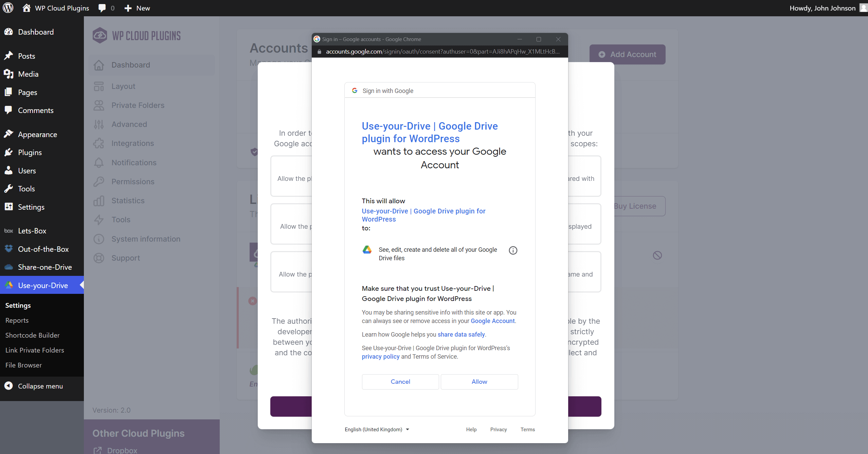The image size is (868, 454).
Task: Click the WordPress logo in admin bar
Action: [8, 8]
